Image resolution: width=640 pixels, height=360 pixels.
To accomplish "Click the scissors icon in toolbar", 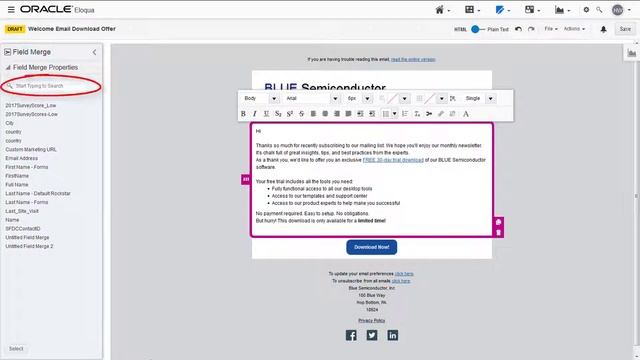I will 429,114.
